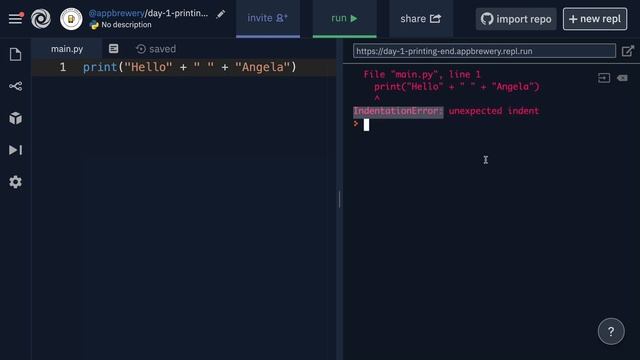Open the @appbrewery profile link
Screen dimensions: 640x360
pyautogui.click(x=116, y=13)
